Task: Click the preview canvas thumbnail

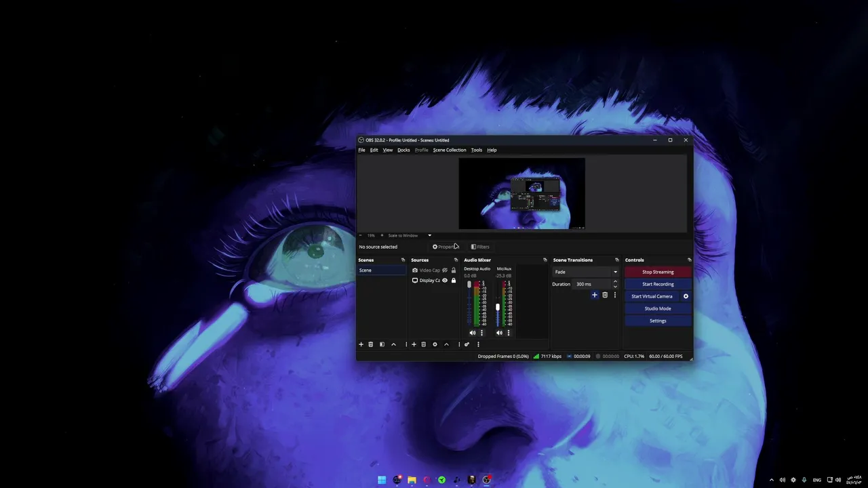Action: (521, 194)
